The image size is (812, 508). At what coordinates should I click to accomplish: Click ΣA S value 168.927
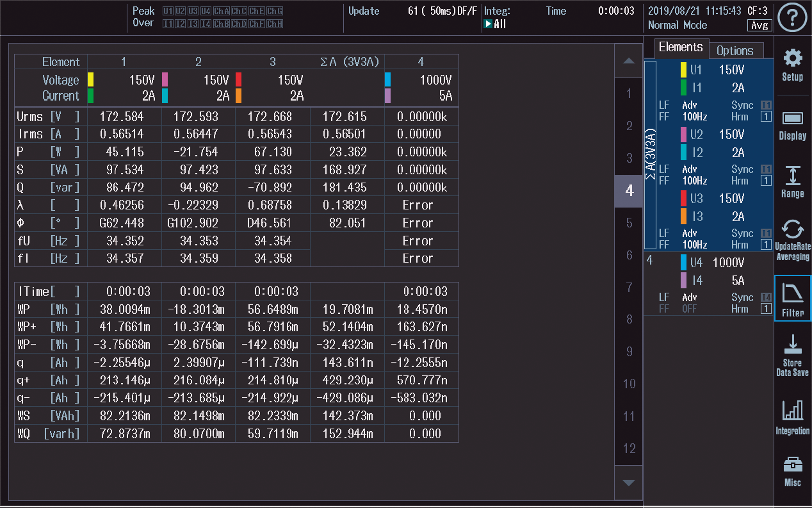pyautogui.click(x=346, y=170)
